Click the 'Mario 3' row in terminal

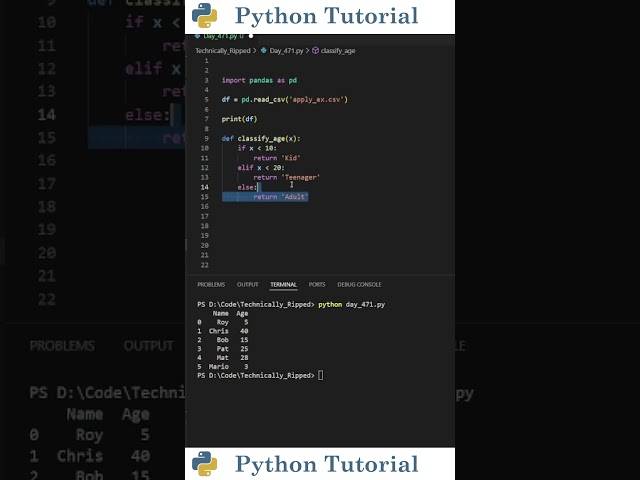pyautogui.click(x=223, y=367)
